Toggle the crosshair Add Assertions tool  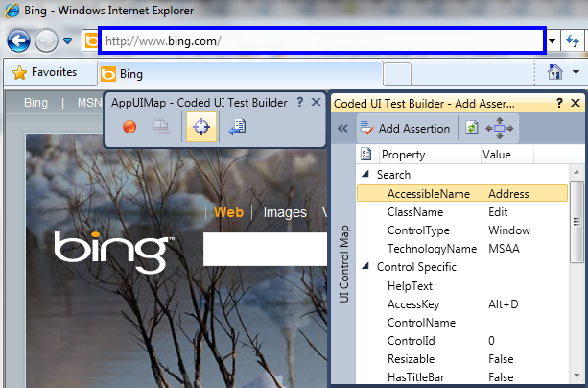201,127
